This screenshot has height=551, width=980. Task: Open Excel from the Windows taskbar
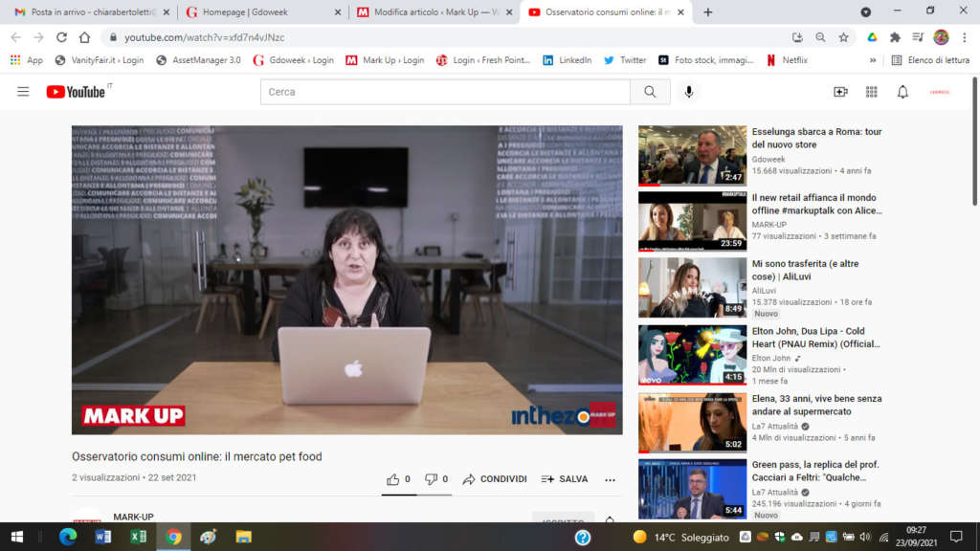click(138, 537)
